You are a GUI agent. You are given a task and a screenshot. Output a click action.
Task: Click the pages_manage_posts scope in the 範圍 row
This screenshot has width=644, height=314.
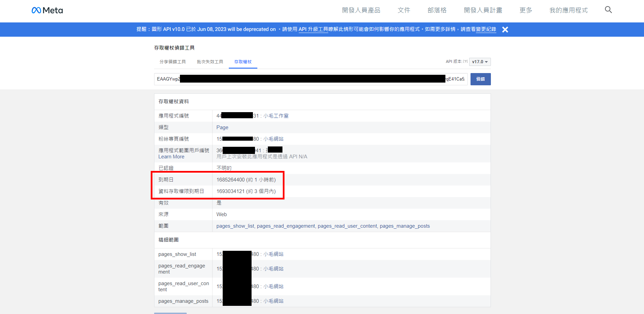point(405,226)
